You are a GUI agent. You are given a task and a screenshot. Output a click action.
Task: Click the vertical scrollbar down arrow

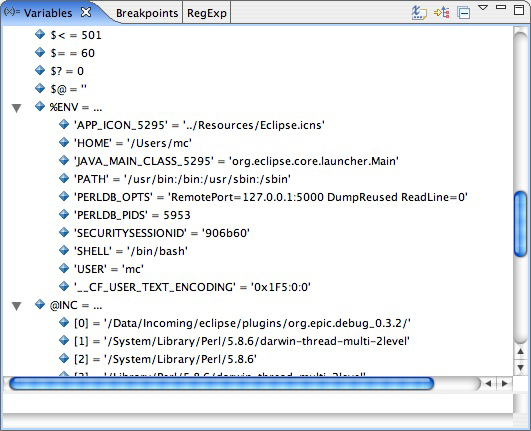(520, 367)
